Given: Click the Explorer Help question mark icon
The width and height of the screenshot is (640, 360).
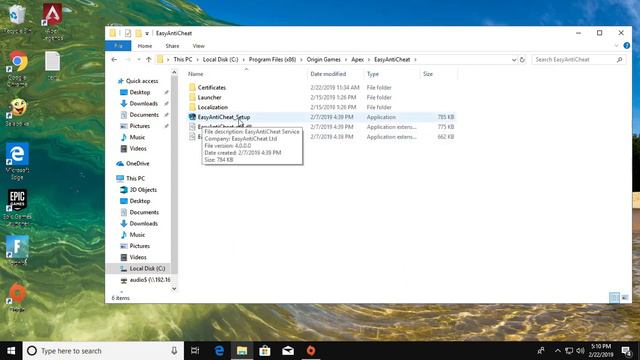Looking at the screenshot, I should click(627, 46).
